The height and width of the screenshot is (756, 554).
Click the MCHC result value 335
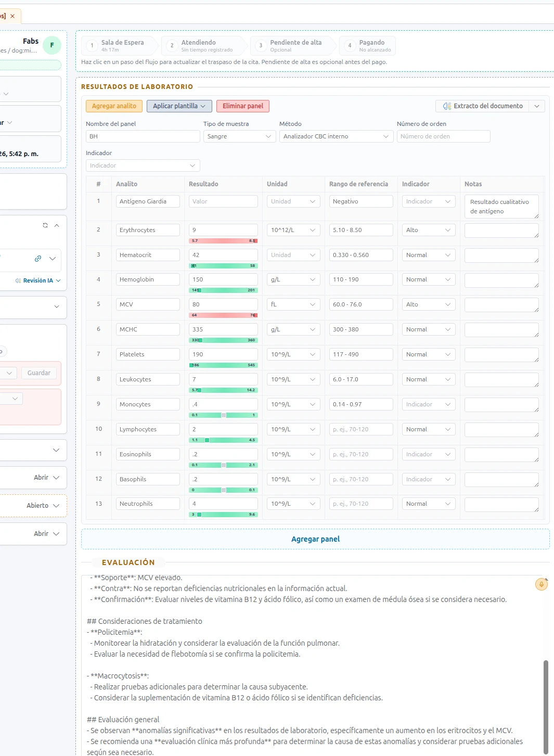tap(223, 329)
